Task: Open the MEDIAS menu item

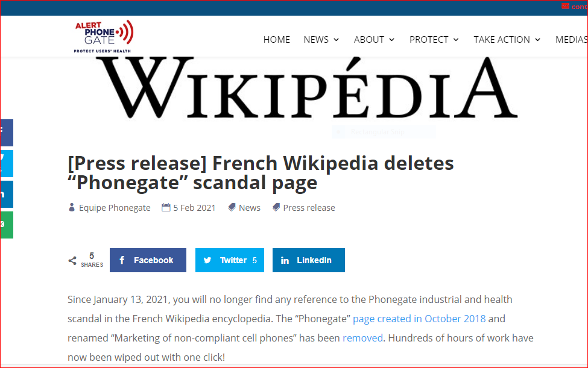Action: [571, 40]
